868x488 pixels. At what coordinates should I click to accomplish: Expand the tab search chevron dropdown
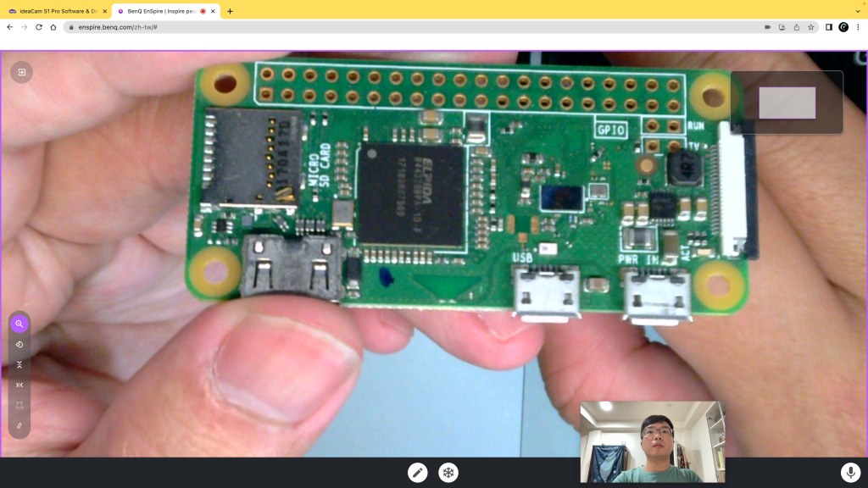pyautogui.click(x=858, y=11)
